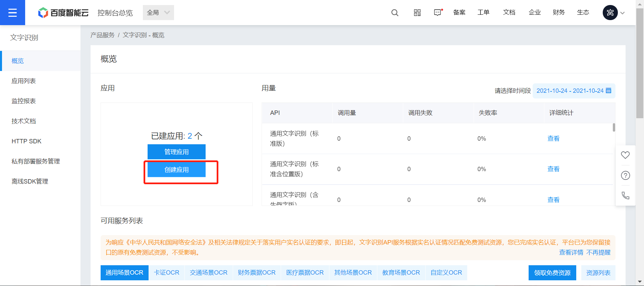Click the Baidu AI Cloud logo

(x=63, y=13)
